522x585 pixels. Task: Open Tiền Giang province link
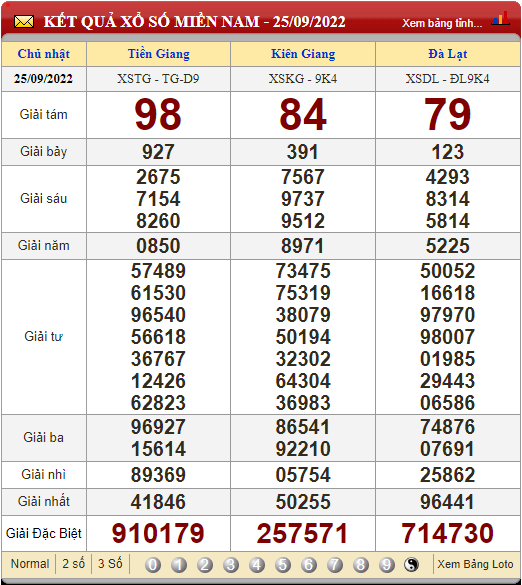pyautogui.click(x=159, y=54)
